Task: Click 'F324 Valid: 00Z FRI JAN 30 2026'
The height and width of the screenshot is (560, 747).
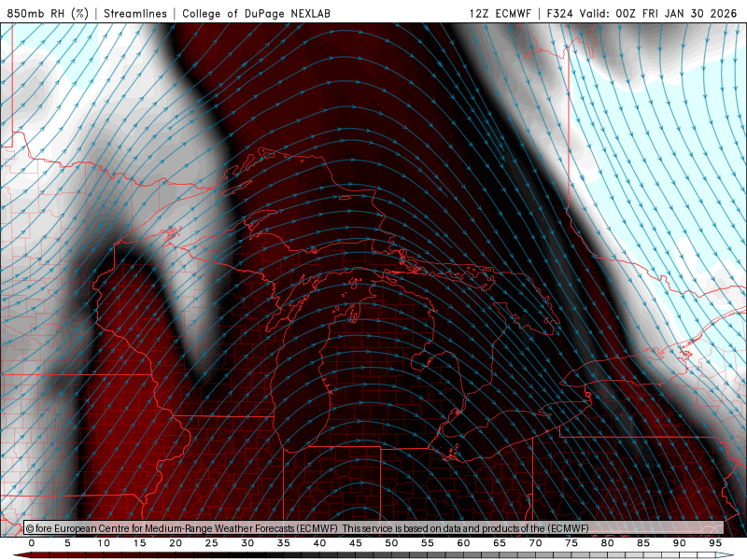Action: pyautogui.click(x=641, y=13)
